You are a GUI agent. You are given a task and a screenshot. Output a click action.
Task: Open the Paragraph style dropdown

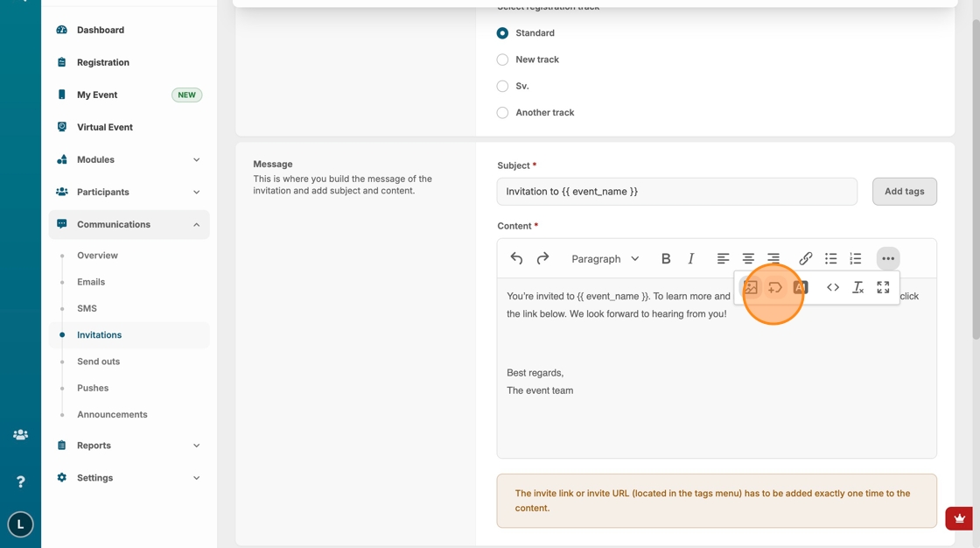[x=605, y=259]
